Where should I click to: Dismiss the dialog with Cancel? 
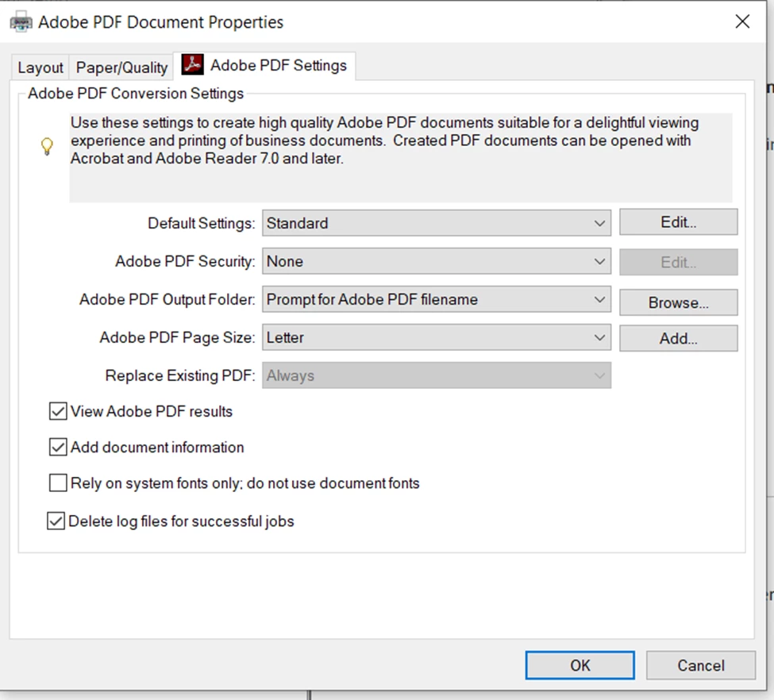coord(701,665)
